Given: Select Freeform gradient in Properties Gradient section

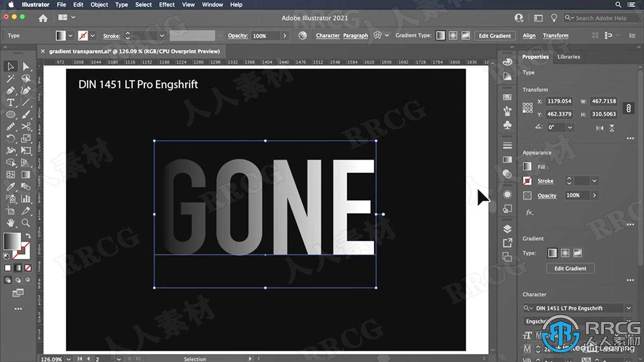Looking at the screenshot, I should [x=577, y=253].
